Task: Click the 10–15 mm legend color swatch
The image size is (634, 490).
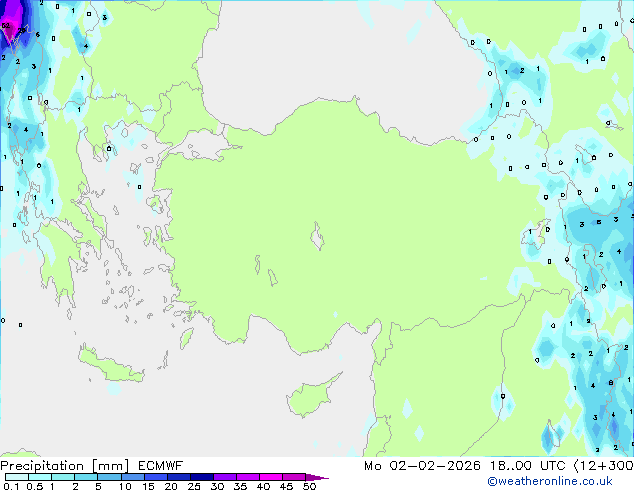Action: click(x=132, y=477)
